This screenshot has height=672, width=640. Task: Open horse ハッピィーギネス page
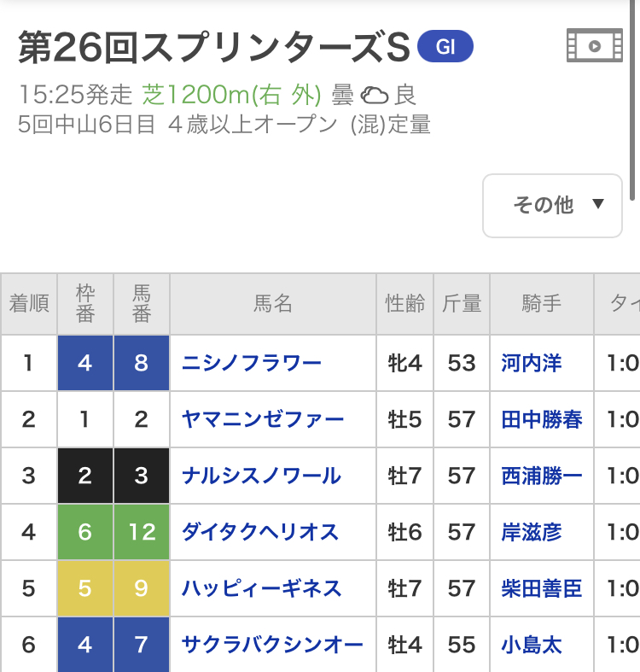coord(261,588)
